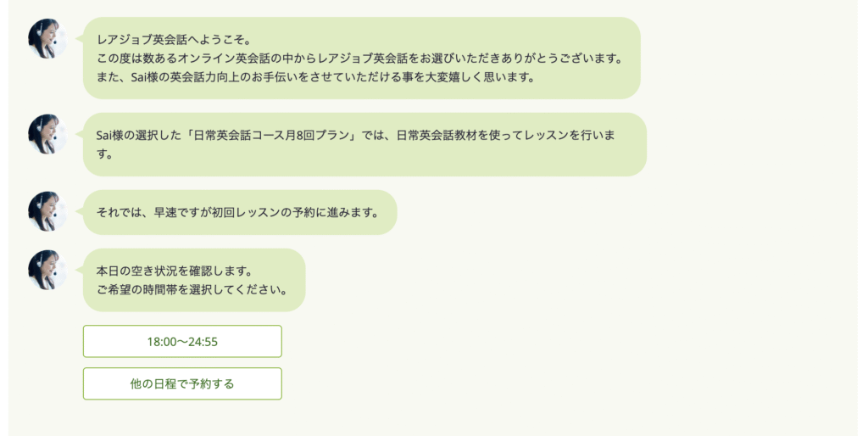Viewport: 868px width, 436px height.
Task: Choose the 18:00〜24:55 time slot
Action: 182,341
